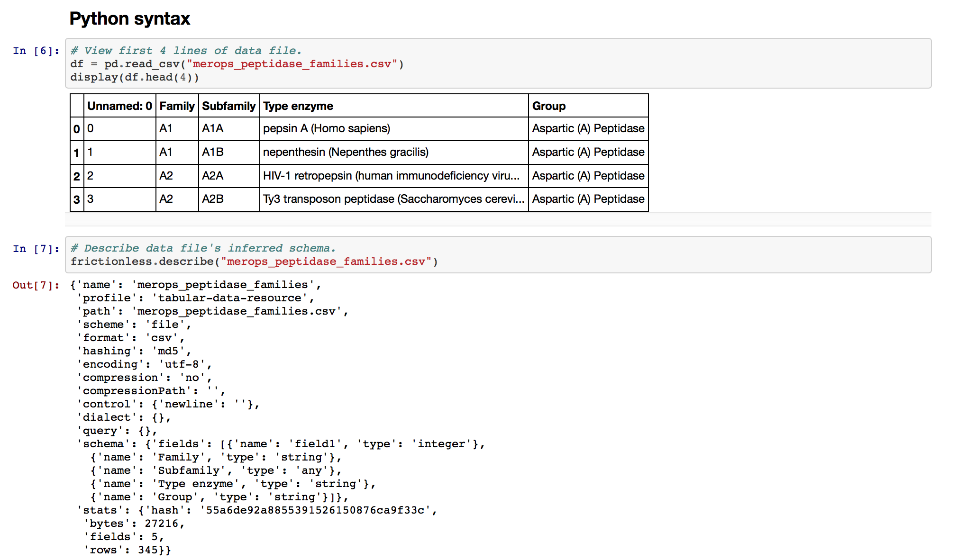The height and width of the screenshot is (560, 976).
Task: Click the 'A1A' subfamily cell
Action: pyautogui.click(x=229, y=128)
